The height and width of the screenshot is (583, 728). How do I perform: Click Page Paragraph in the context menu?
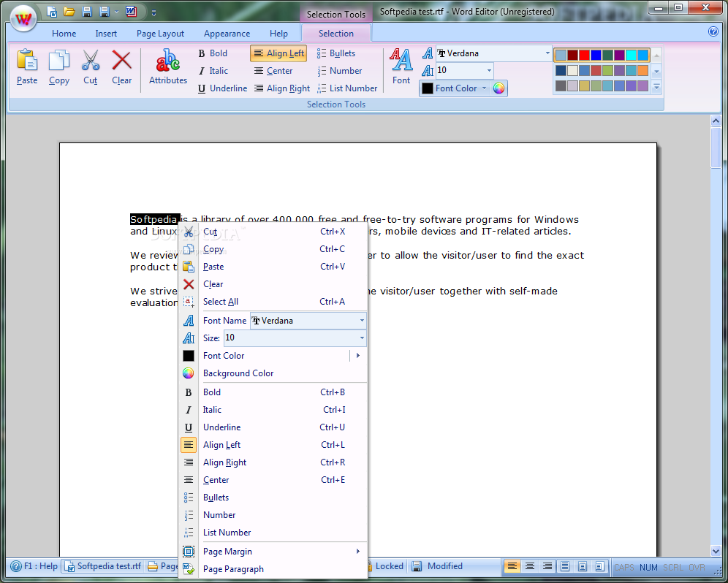coord(273,569)
